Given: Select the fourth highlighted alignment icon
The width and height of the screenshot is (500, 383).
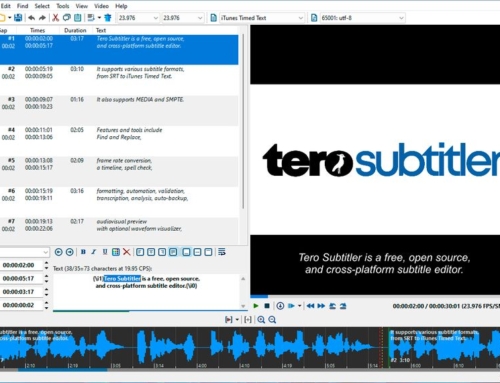Looking at the screenshot, I should coord(173,252).
